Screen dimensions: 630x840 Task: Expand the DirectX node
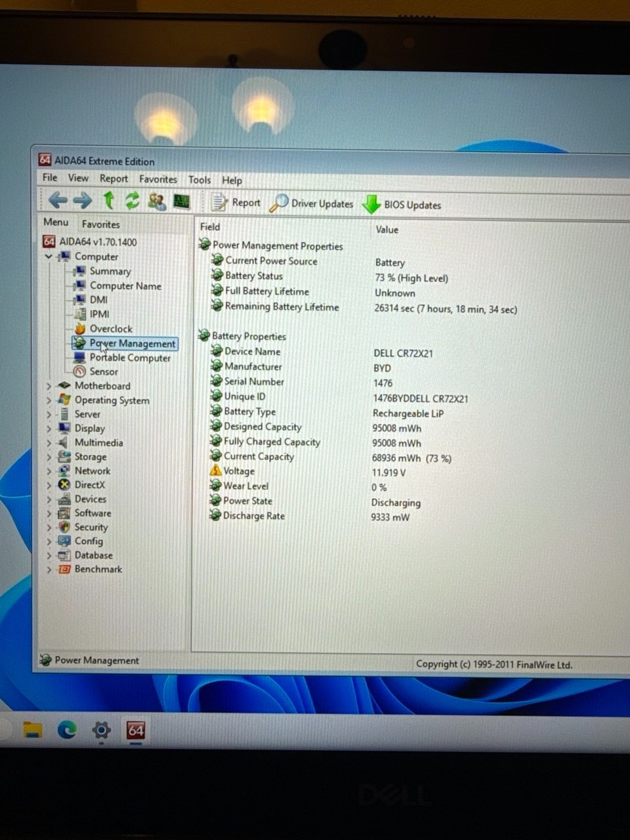click(x=49, y=486)
